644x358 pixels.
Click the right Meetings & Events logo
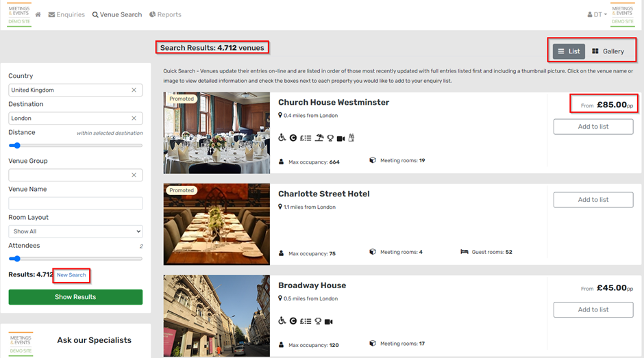[622, 15]
